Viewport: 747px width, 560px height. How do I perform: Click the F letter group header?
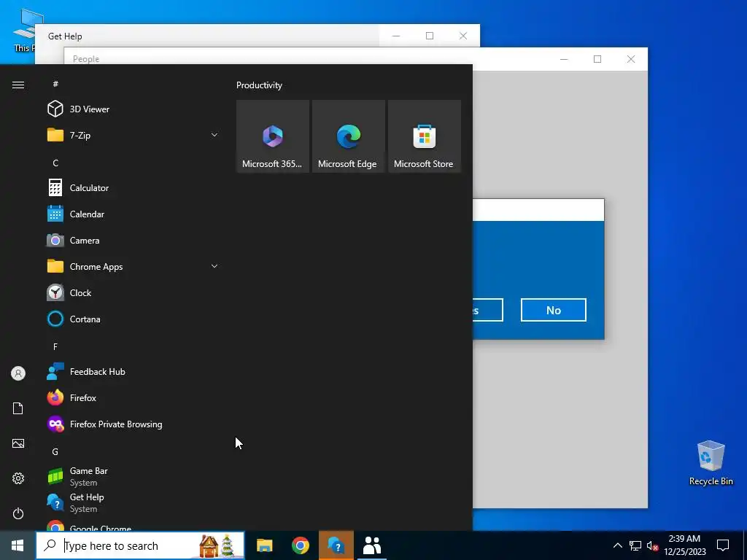[x=55, y=346]
